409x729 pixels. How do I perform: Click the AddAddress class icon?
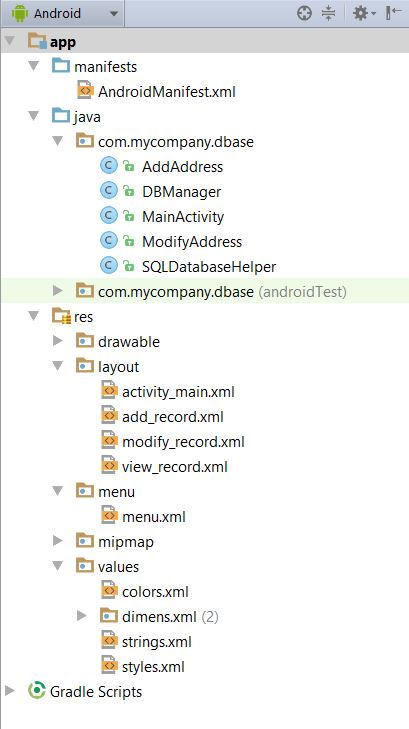pyautogui.click(x=109, y=166)
